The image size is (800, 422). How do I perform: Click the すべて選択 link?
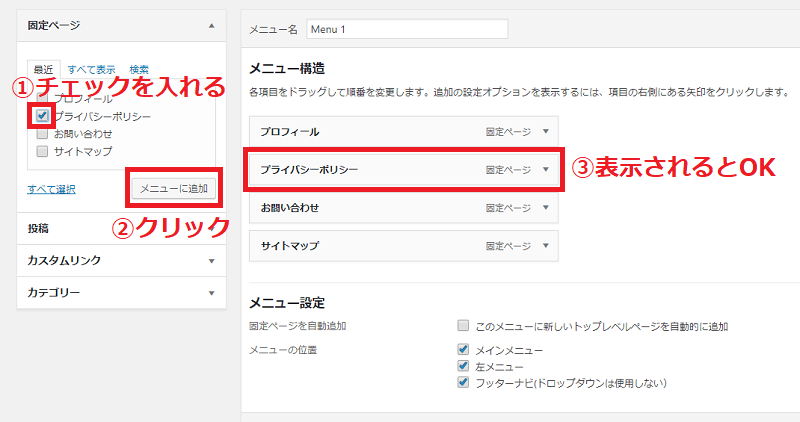(52, 189)
